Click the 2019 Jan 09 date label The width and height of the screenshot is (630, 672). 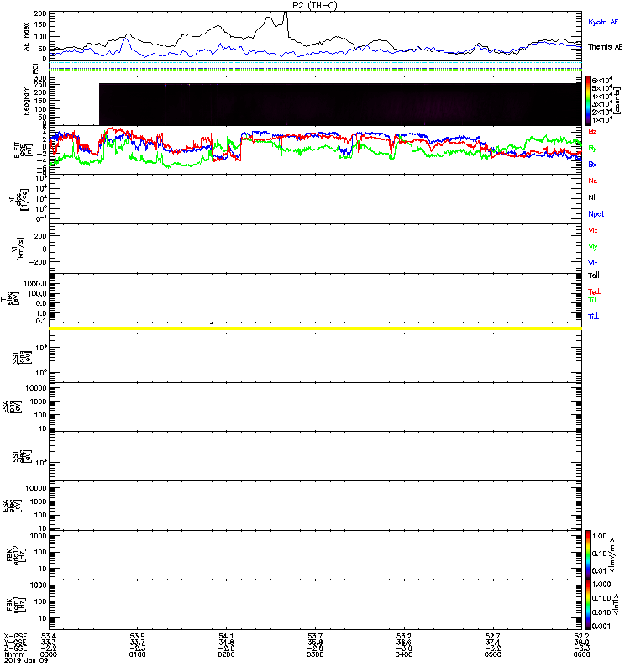26,660
